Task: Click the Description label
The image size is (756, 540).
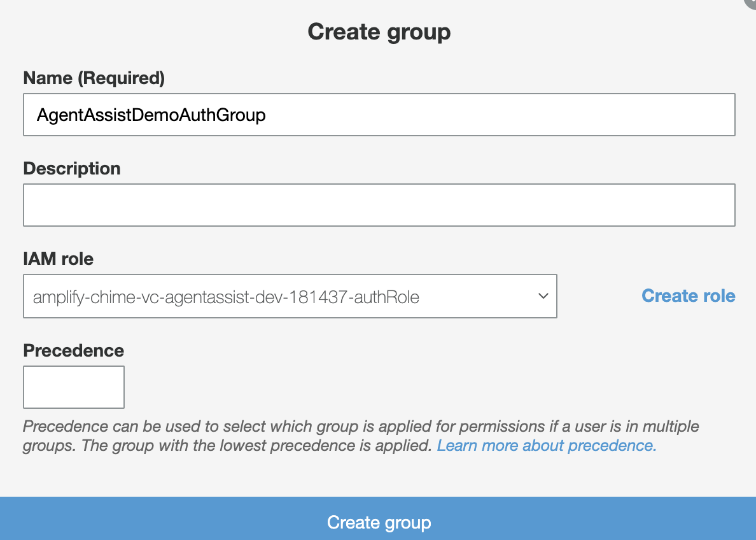Action: point(72,168)
